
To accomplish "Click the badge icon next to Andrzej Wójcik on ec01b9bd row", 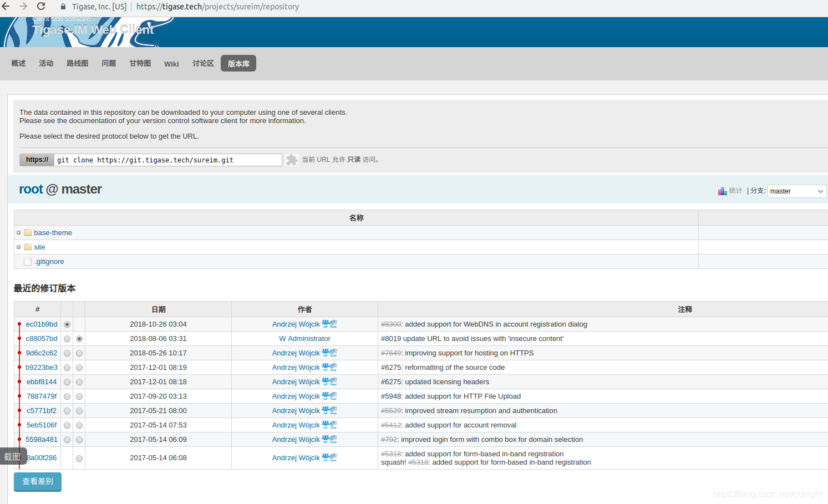I will pyautogui.click(x=329, y=324).
